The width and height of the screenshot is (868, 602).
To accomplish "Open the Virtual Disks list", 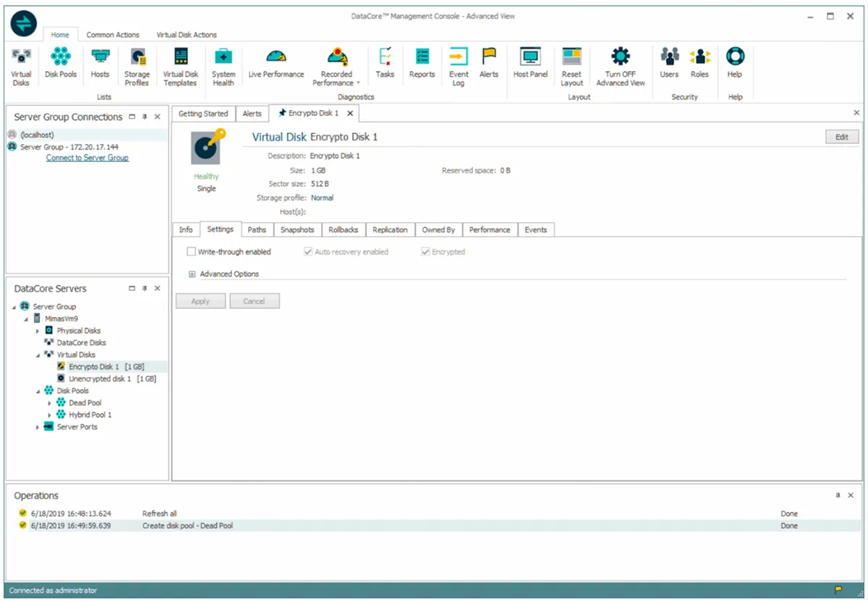I will 21,67.
